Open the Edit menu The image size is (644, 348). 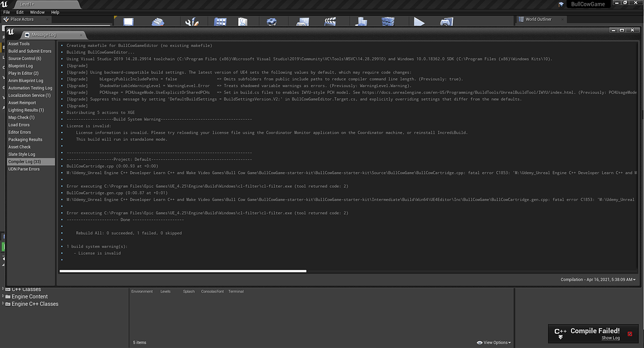pos(19,13)
